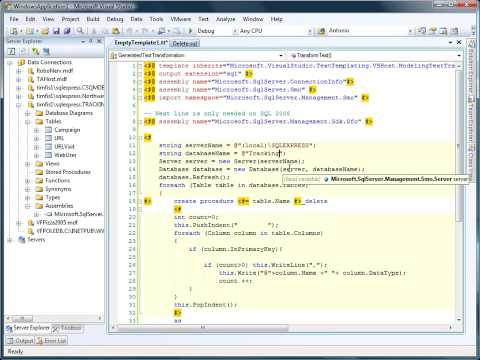The width and height of the screenshot is (480, 360).
Task: Expand the Views folder node
Action: pyautogui.click(x=28, y=164)
